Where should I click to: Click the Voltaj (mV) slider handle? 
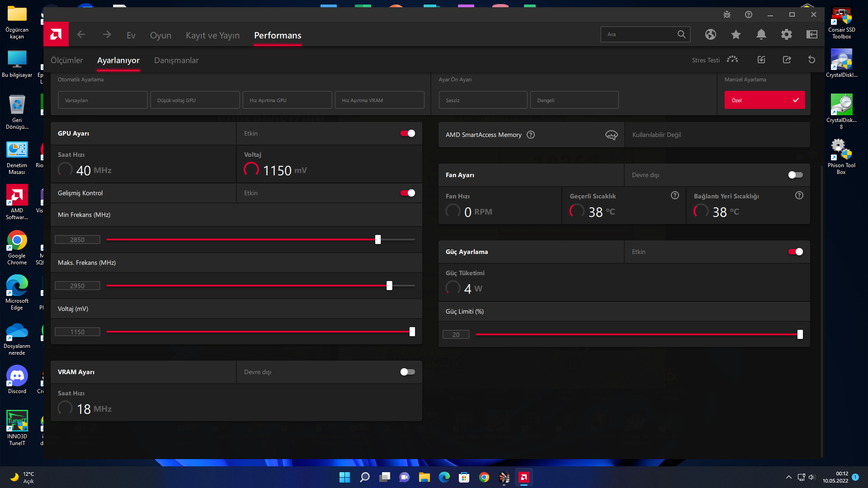tap(412, 332)
